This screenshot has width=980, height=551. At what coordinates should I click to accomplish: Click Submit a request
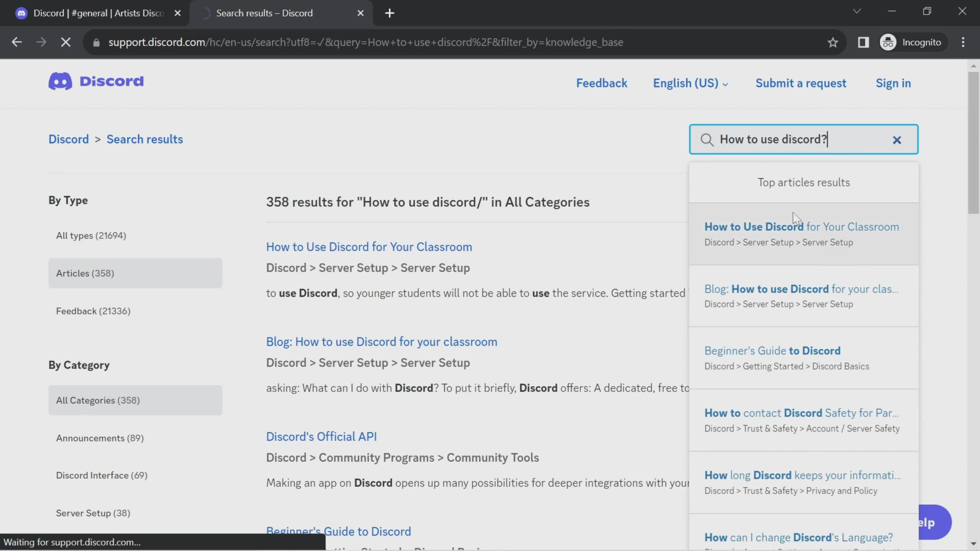(801, 83)
